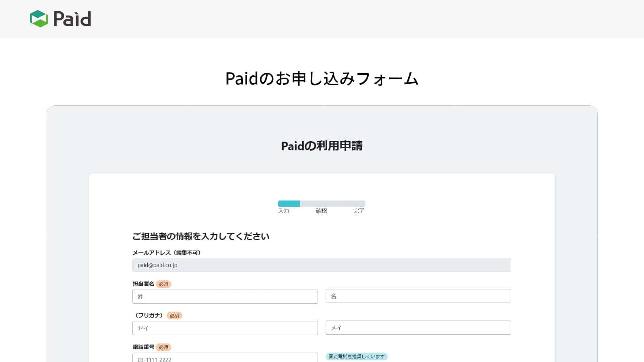Click the Paidのお申し込みフォーム page title

[x=322, y=78]
